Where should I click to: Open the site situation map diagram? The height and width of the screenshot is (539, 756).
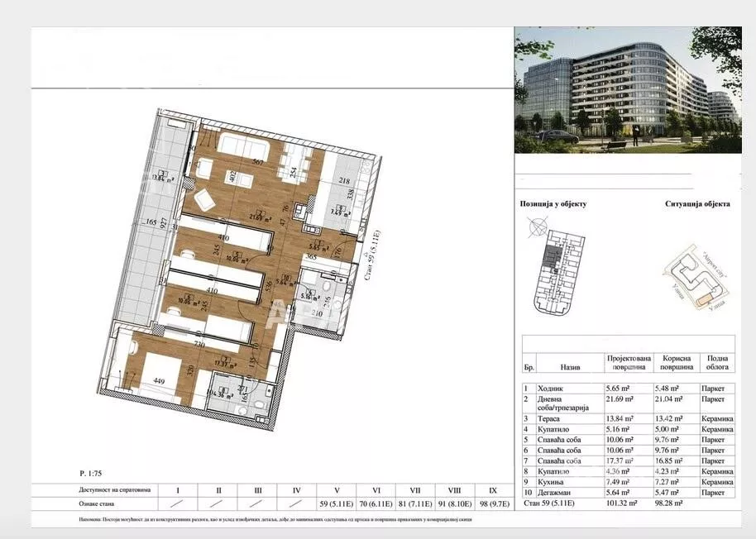[x=697, y=277]
